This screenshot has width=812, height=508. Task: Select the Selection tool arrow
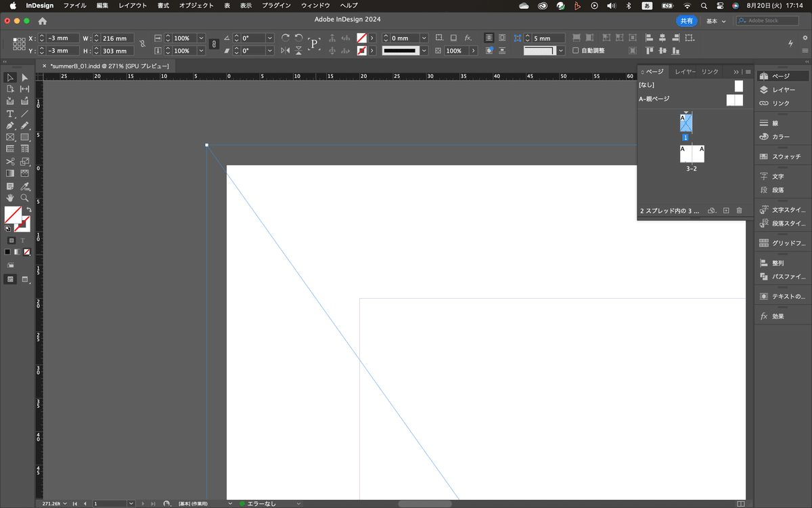[x=10, y=78]
